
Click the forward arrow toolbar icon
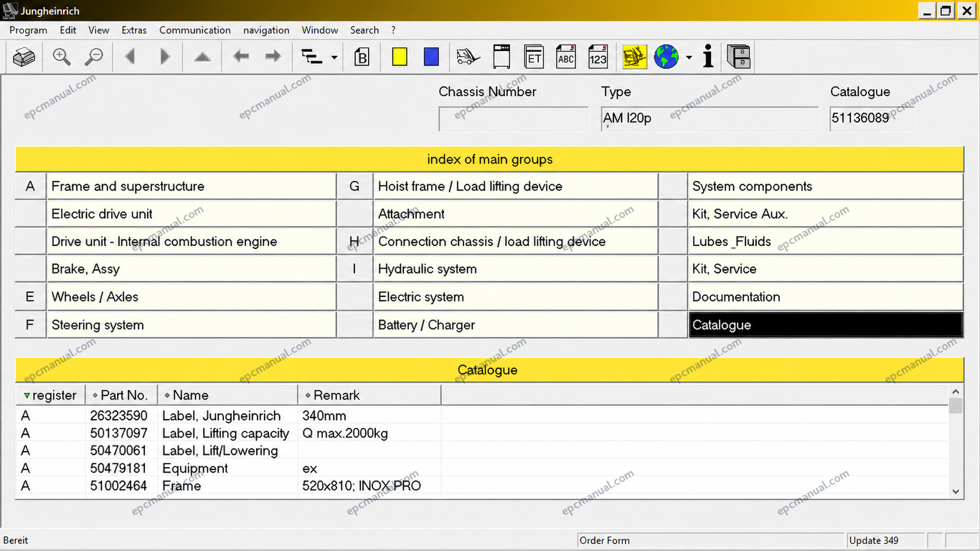(273, 57)
